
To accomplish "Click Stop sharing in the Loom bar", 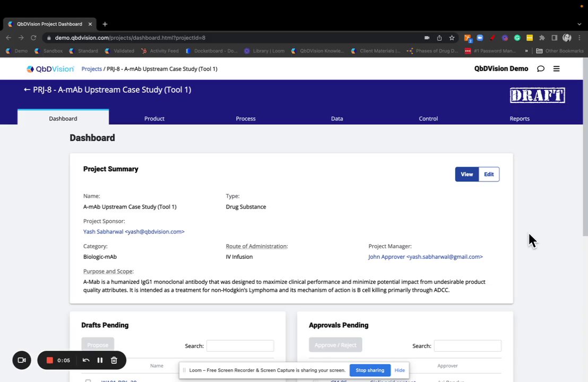I will pyautogui.click(x=370, y=370).
